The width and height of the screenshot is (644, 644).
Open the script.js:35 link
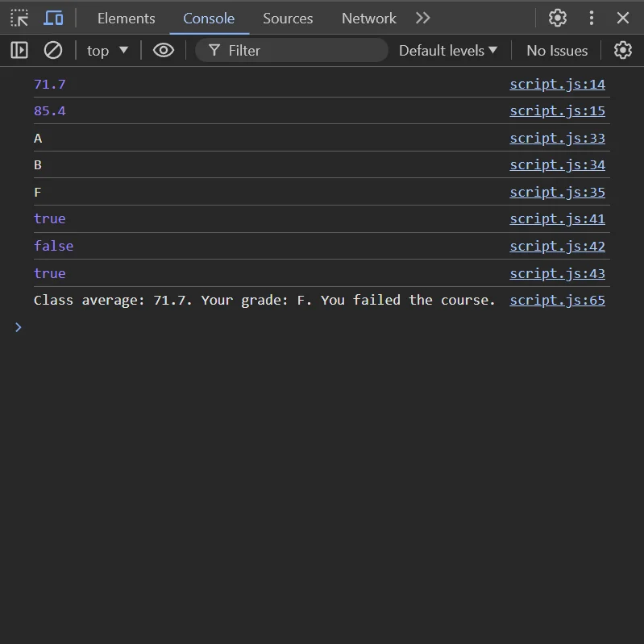[x=557, y=192]
